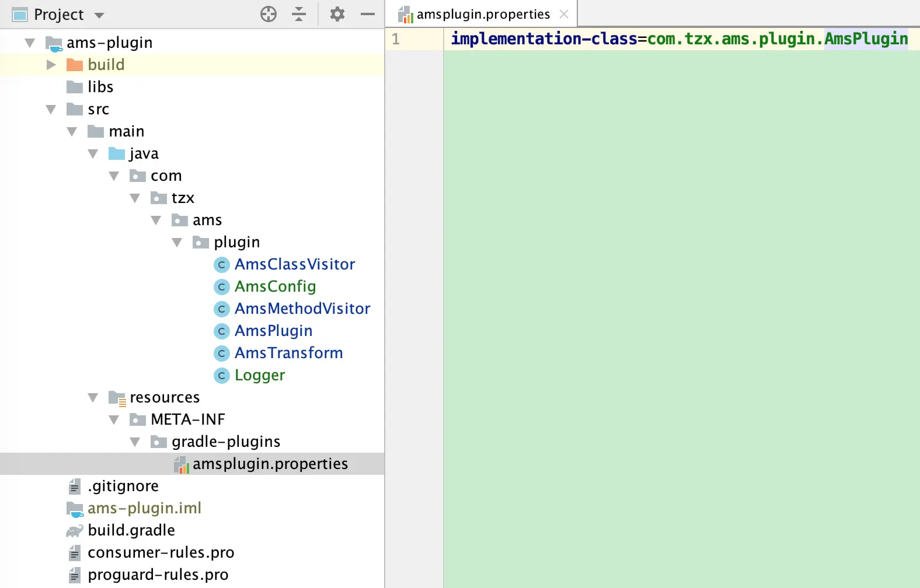The width and height of the screenshot is (920, 588).
Task: Click the AmsPlugin class icon
Action: (222, 331)
